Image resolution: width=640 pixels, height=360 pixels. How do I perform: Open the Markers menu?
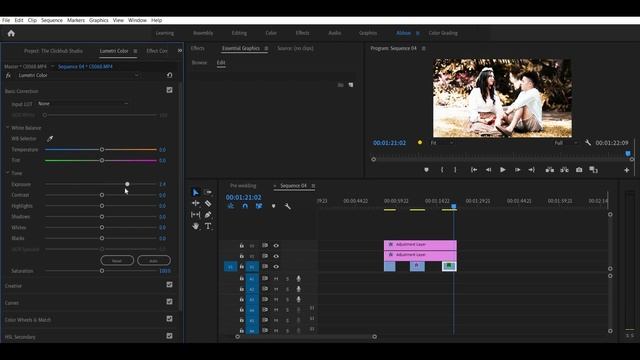76,20
